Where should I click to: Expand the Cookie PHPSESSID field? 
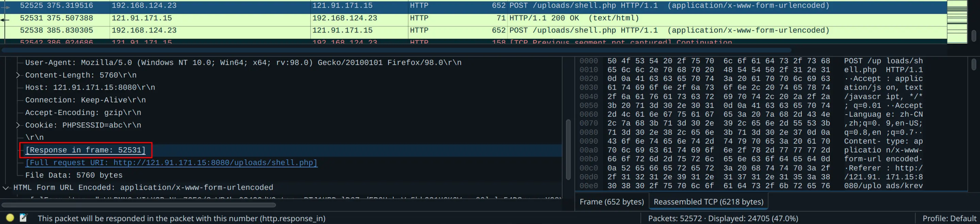(x=18, y=125)
